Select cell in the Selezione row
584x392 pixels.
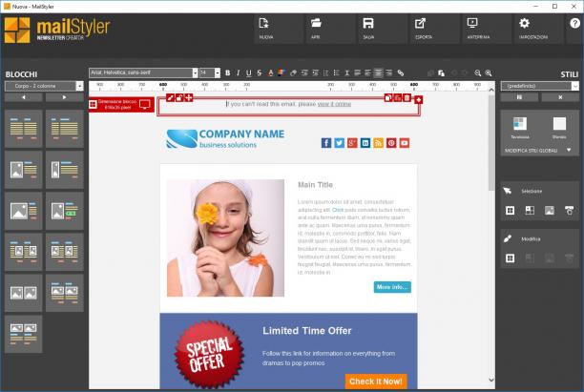530,211
